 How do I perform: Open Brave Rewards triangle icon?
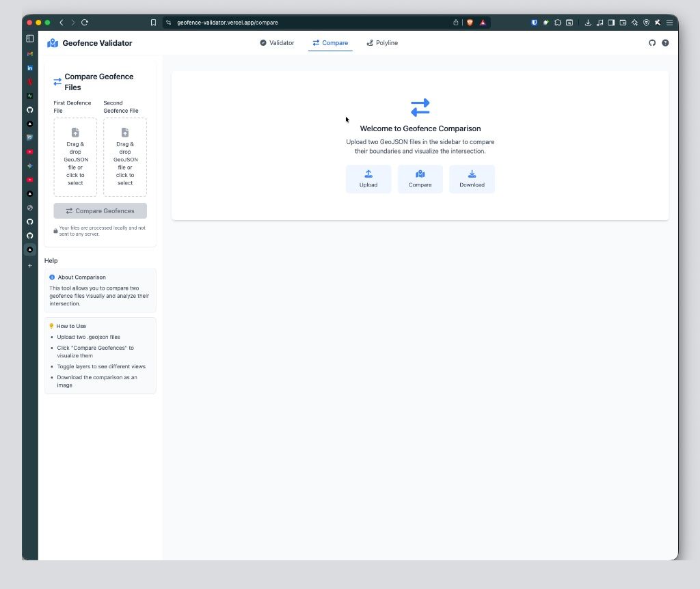pos(483,23)
